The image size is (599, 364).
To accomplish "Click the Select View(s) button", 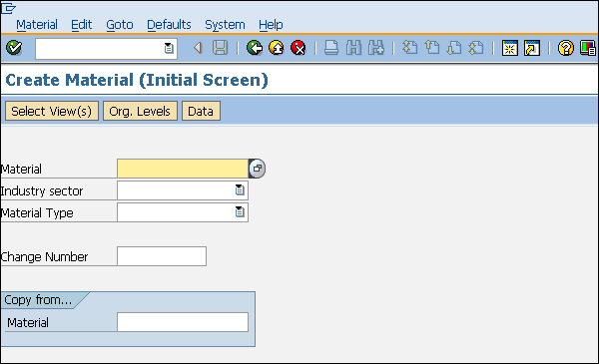I will point(52,111).
